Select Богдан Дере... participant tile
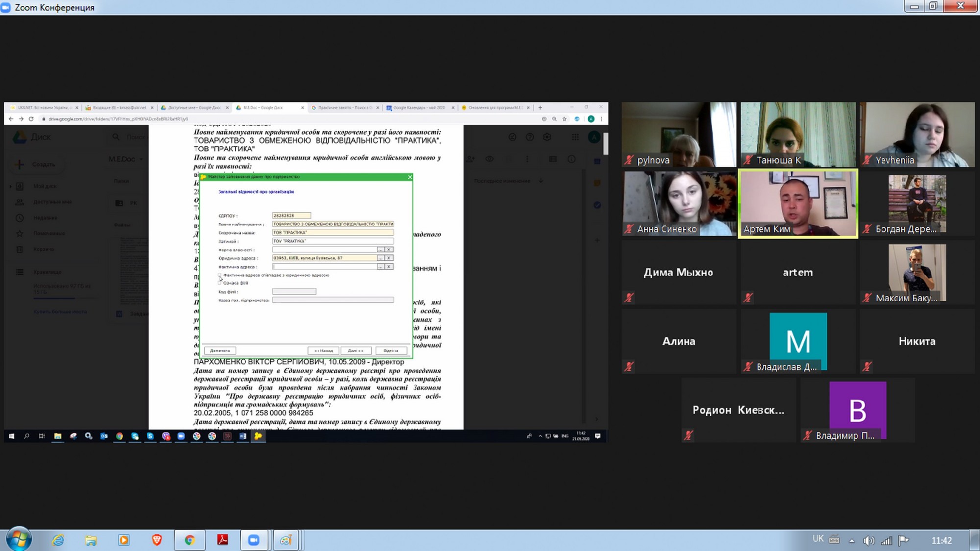980x551 pixels. pyautogui.click(x=917, y=203)
